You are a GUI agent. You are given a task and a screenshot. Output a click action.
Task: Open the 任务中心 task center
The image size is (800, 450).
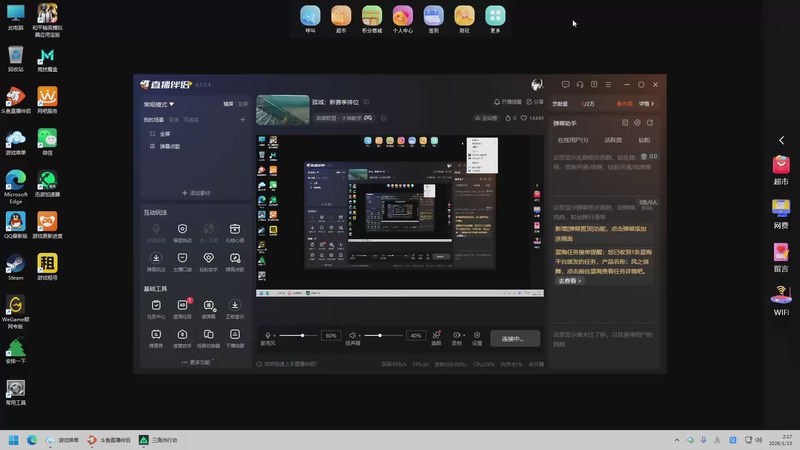[x=156, y=309]
